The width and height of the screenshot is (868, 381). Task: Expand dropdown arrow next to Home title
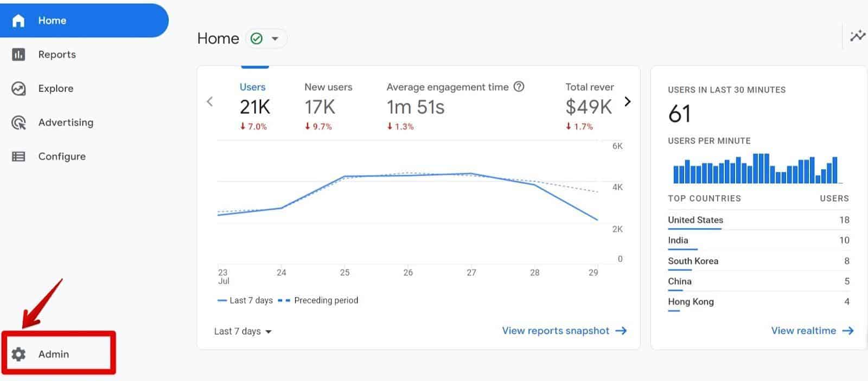275,38
